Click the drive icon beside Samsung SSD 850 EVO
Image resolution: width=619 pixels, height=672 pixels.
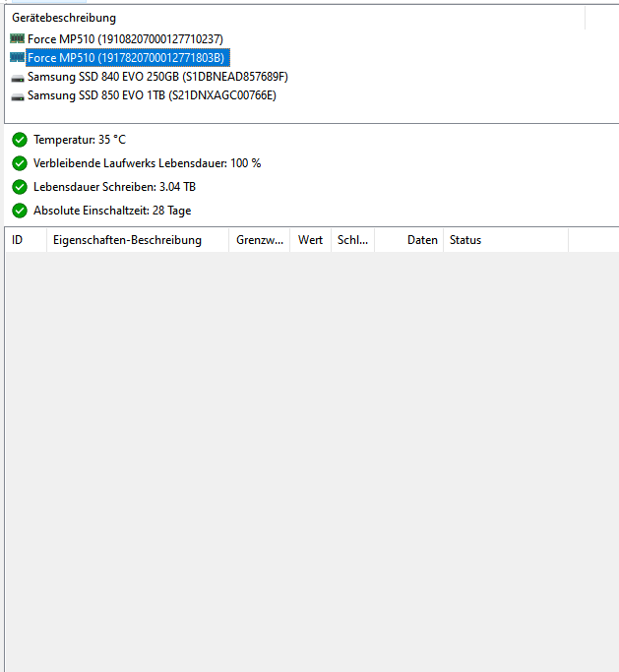[17, 96]
